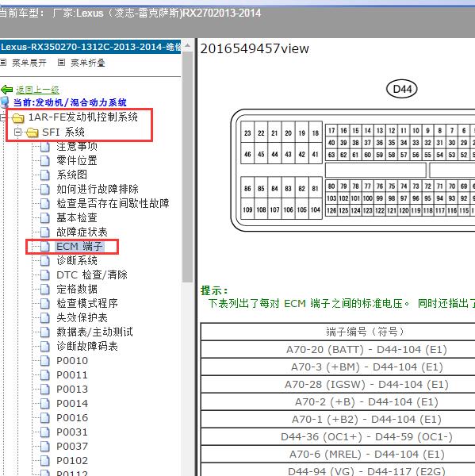Collapse the SFI 系统 tree node

tap(18, 132)
